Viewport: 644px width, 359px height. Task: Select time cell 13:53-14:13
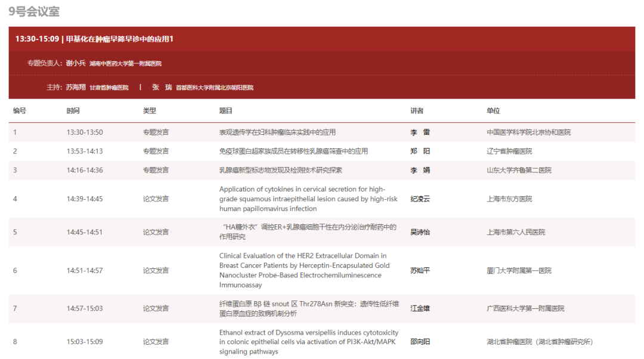pyautogui.click(x=85, y=151)
